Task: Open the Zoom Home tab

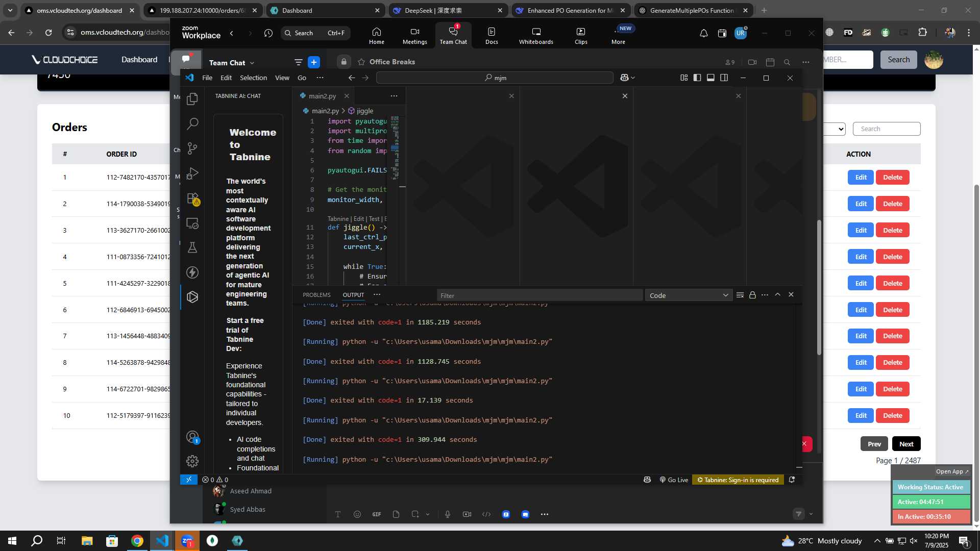Action: 377,36
